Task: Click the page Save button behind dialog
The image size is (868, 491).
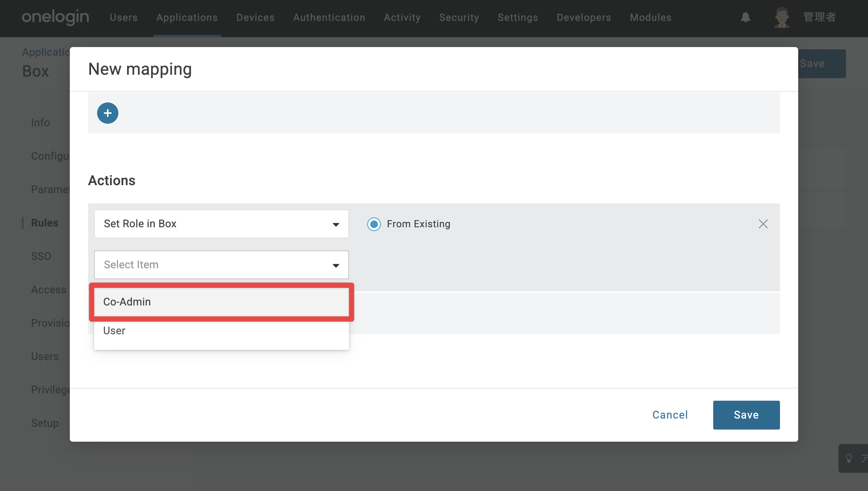Action: point(822,64)
